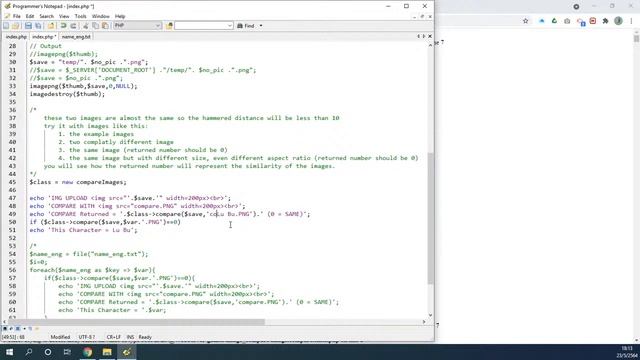
Task: Switch to Chrome from the taskbar
Action: (x=87, y=352)
